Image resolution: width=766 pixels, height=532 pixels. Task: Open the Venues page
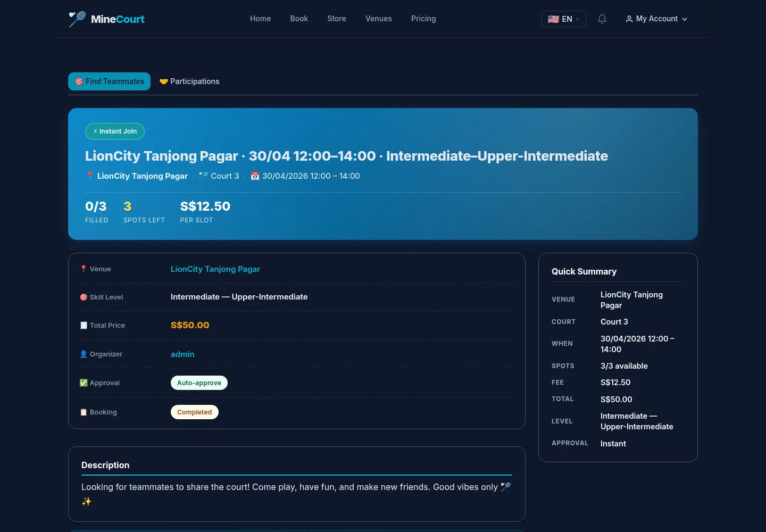(x=379, y=19)
